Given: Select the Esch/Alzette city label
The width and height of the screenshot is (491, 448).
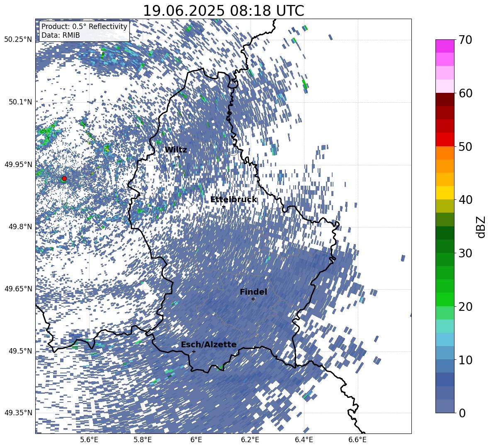Looking at the screenshot, I should [209, 345].
